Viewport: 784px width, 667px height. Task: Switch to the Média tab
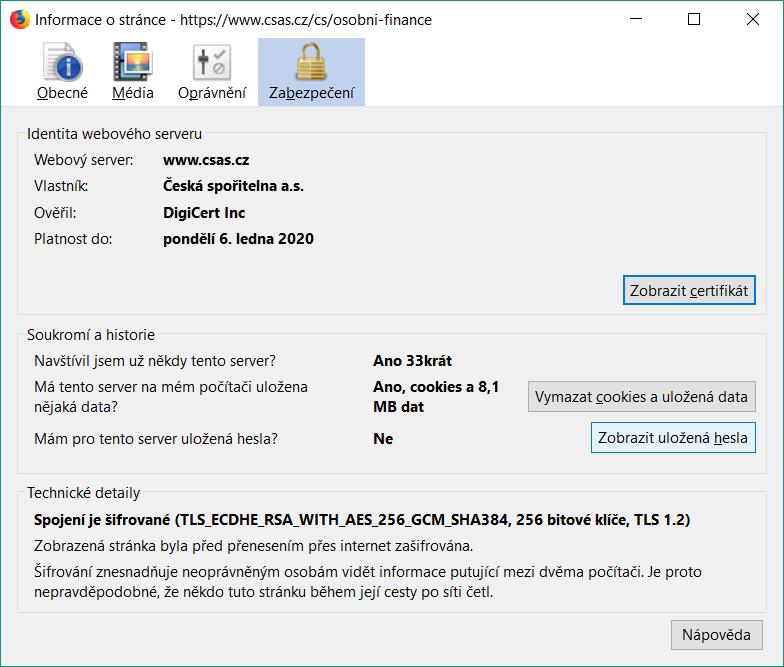coord(132,72)
